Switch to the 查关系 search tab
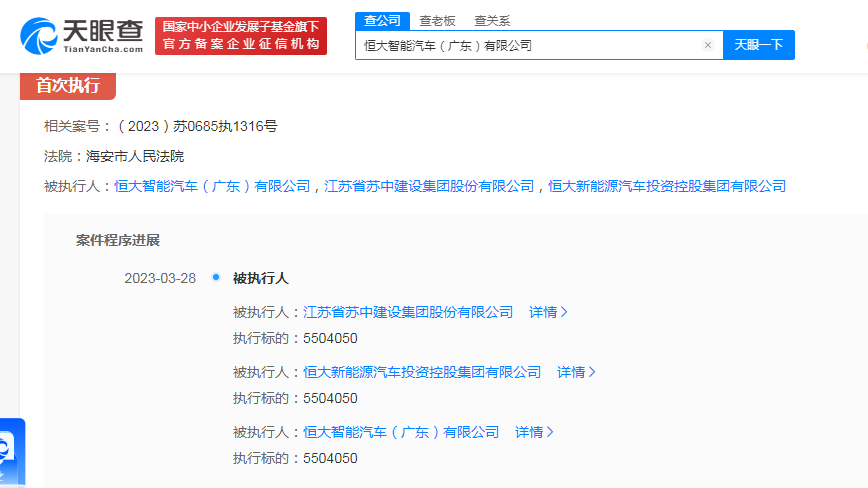 (492, 20)
